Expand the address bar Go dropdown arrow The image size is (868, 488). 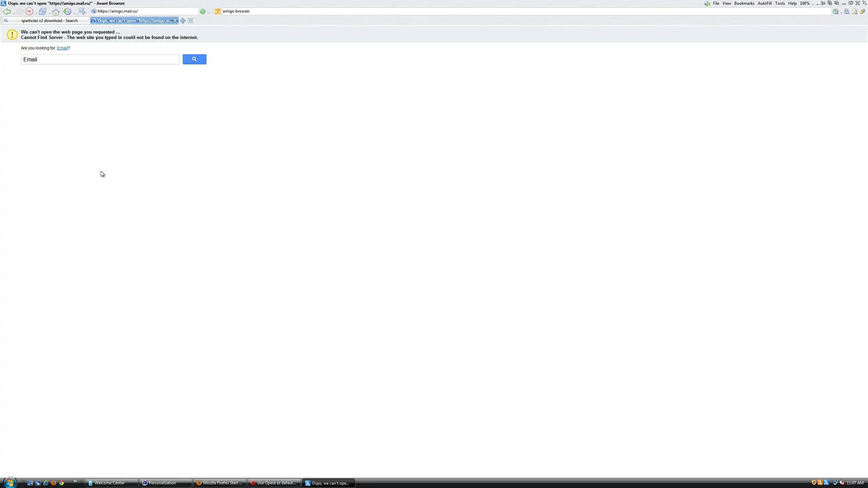click(208, 12)
